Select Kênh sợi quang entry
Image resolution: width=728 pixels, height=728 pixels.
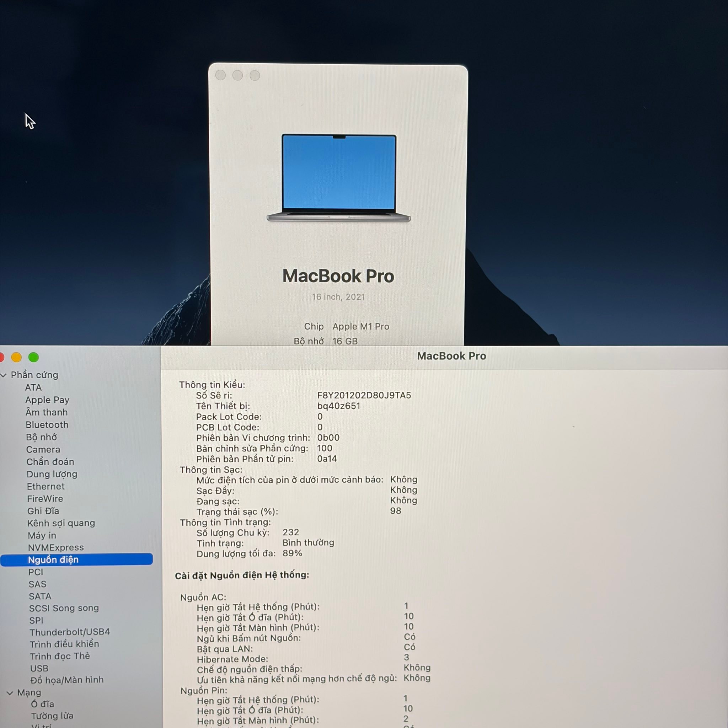click(x=61, y=523)
